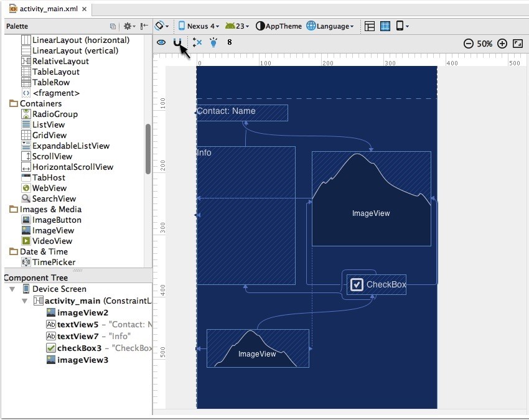Image resolution: width=529 pixels, height=420 pixels.
Task: Select Device Screen in component tree
Action: [x=54, y=289]
